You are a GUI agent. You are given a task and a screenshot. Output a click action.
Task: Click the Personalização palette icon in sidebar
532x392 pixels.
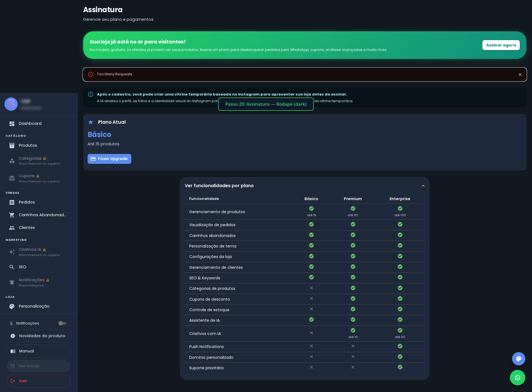[x=12, y=306]
